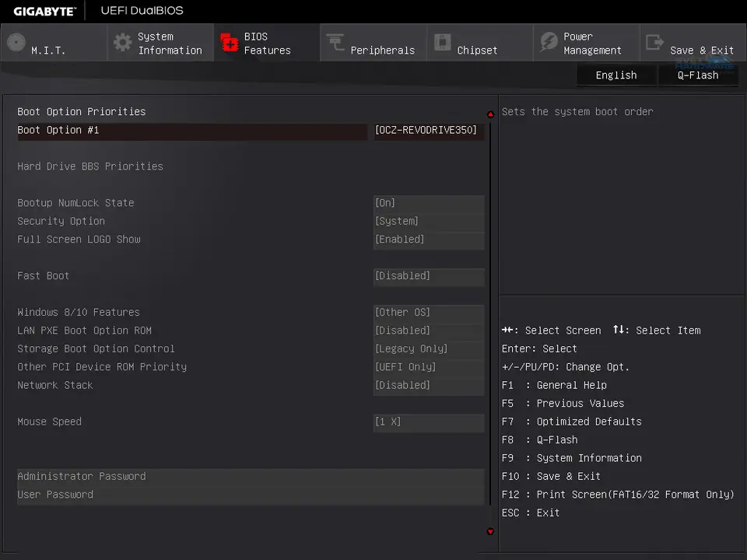This screenshot has height=560, width=747.
Task: Click the red BIOS Features chip icon
Action: [230, 43]
